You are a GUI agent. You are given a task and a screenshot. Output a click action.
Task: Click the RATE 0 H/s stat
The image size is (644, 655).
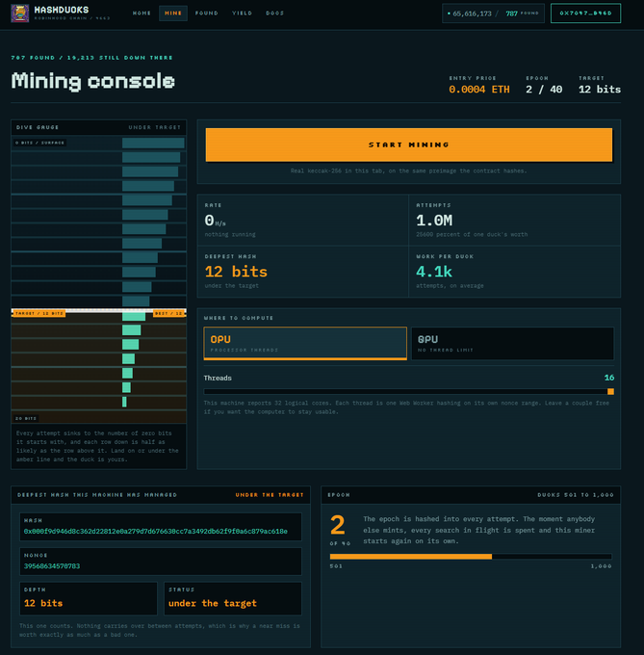click(302, 221)
